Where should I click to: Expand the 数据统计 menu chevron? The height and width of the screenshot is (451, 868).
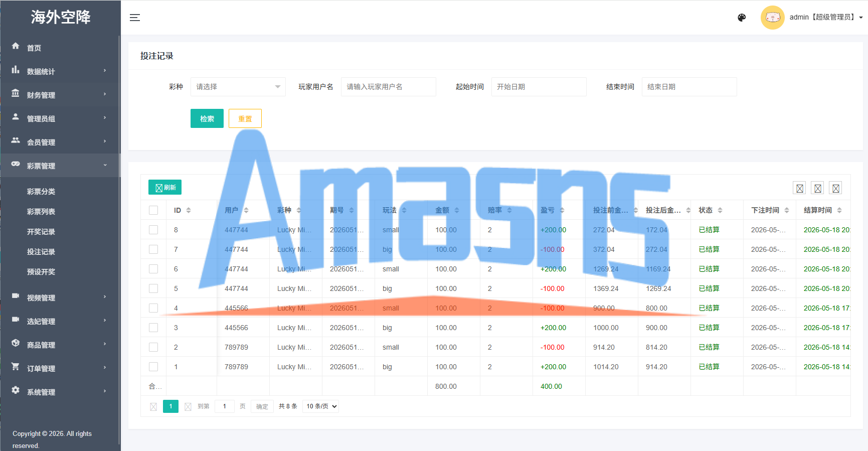pyautogui.click(x=105, y=71)
